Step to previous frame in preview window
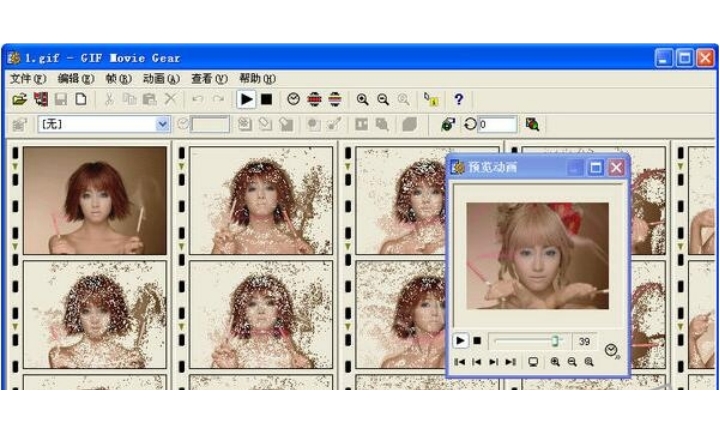This screenshot has height=432, width=720. click(477, 362)
